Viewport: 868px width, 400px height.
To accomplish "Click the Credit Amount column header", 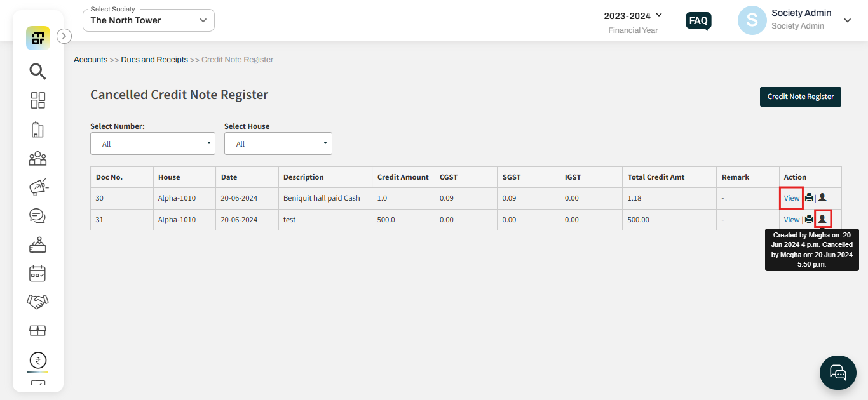I will point(403,177).
